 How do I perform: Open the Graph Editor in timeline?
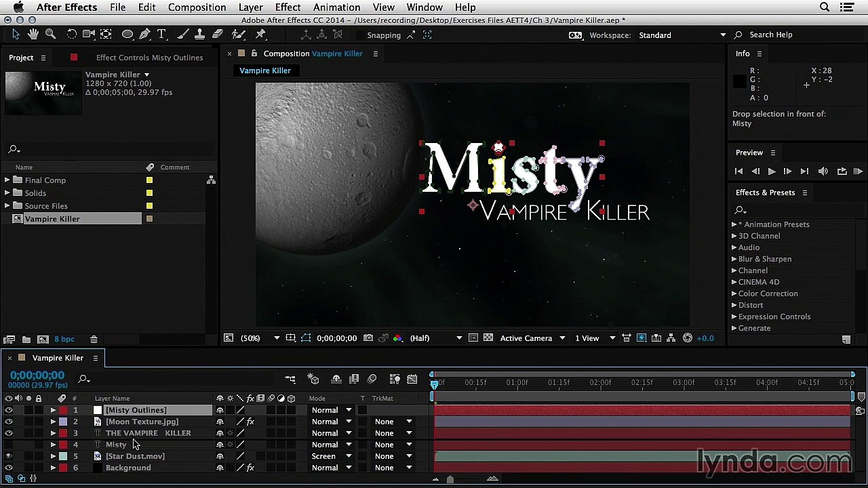[x=412, y=379]
